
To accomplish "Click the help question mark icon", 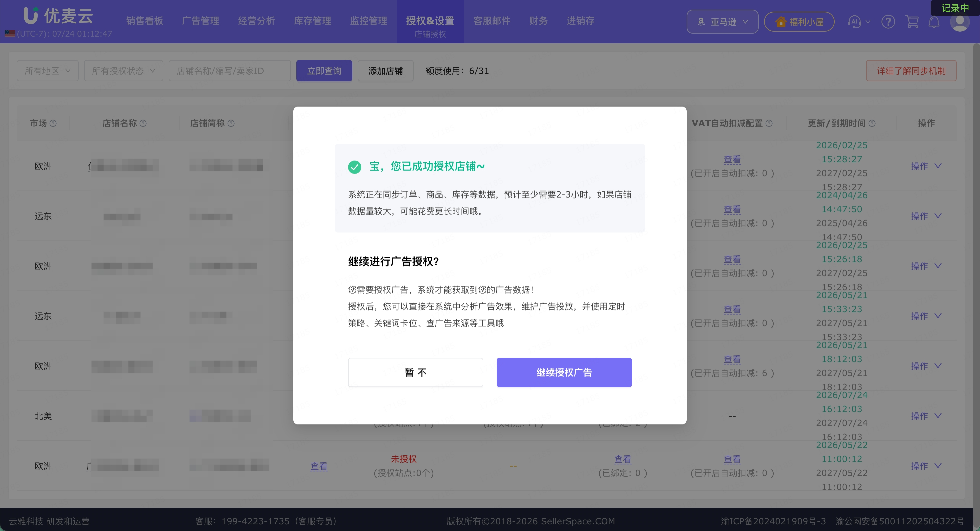I will (888, 22).
